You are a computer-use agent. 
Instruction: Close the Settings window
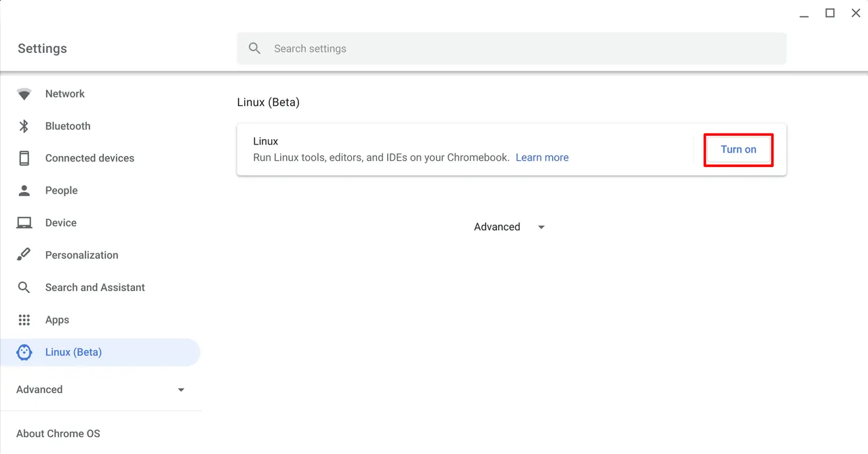coord(856,13)
